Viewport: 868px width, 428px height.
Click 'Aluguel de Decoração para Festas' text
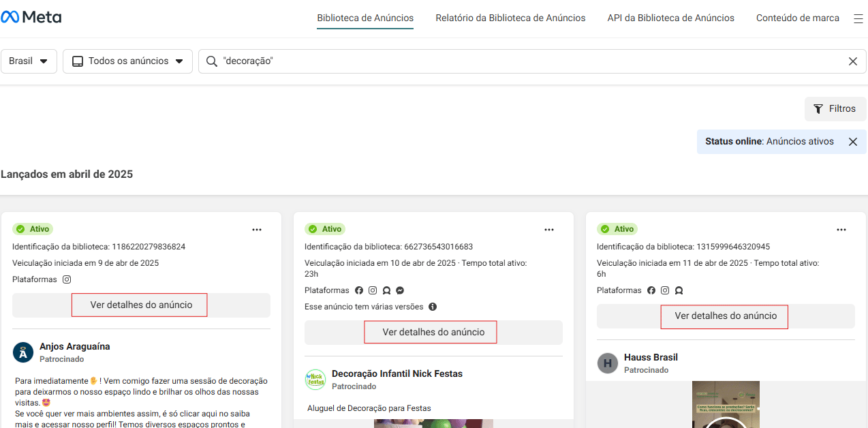click(x=369, y=408)
